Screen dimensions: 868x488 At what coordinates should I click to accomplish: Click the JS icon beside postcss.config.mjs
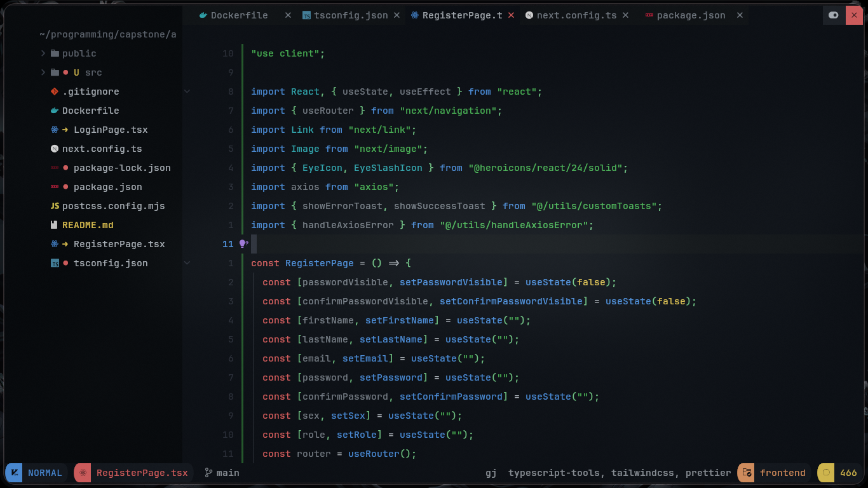(55, 206)
